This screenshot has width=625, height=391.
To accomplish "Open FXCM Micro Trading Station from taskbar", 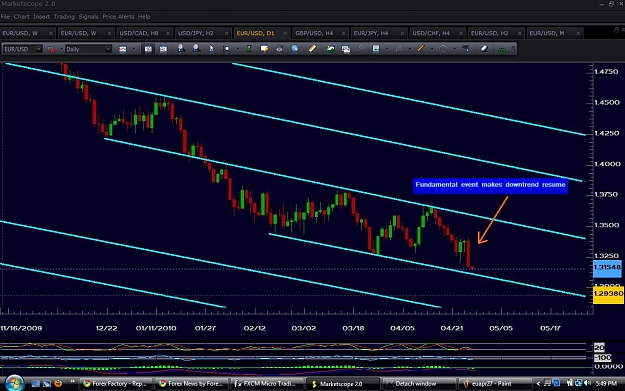I will tap(267, 384).
